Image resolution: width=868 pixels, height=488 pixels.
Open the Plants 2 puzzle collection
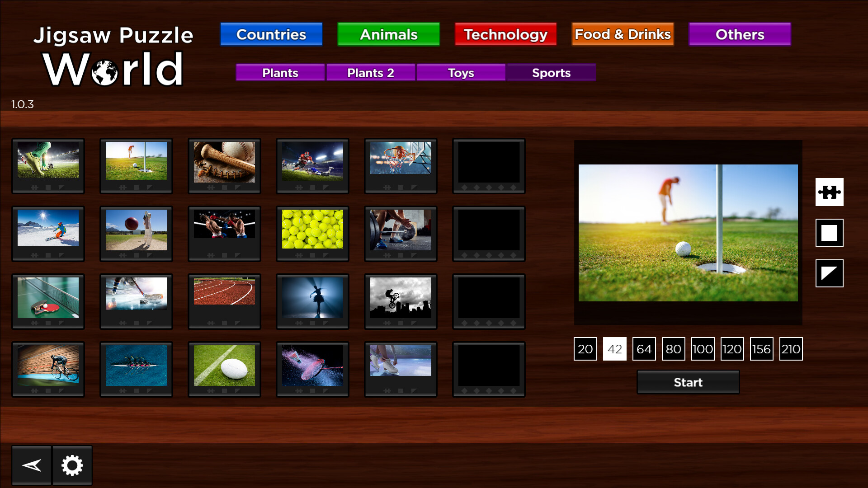370,72
